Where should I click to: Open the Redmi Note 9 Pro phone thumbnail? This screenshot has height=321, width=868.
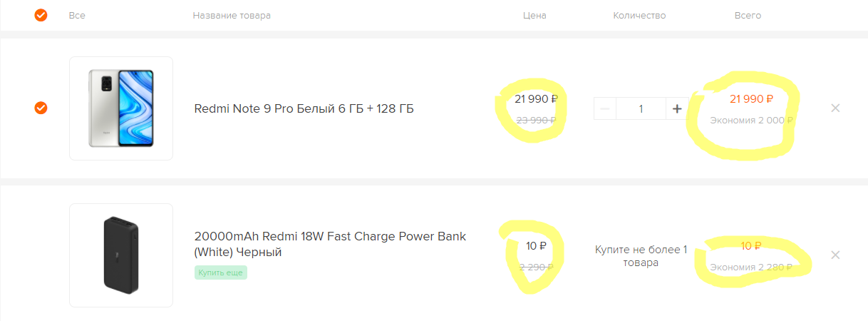coord(121,108)
